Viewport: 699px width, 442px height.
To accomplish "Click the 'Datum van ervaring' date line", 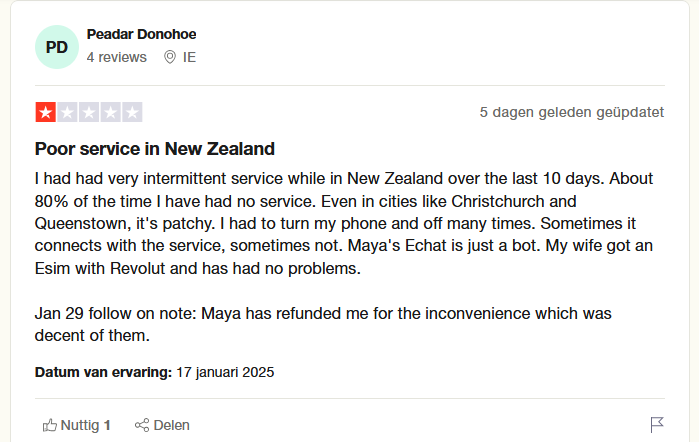I will point(154,372).
